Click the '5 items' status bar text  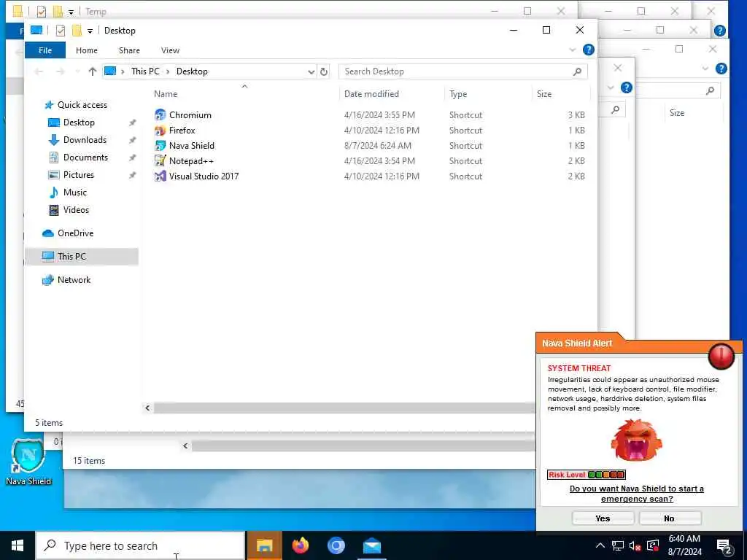click(x=49, y=423)
